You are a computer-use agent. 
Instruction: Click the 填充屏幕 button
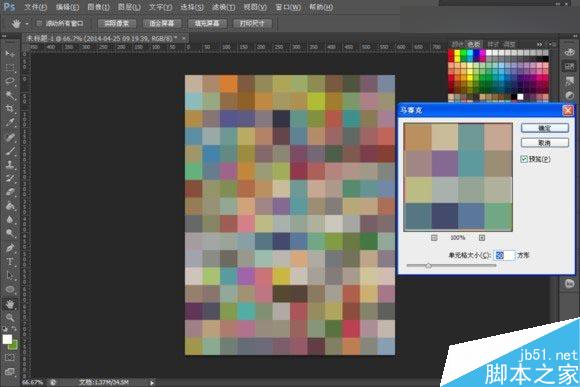(x=207, y=23)
